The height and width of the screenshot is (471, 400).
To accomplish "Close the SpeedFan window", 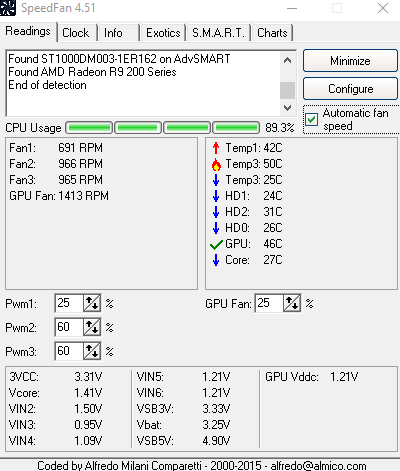I will tap(383, 8).
